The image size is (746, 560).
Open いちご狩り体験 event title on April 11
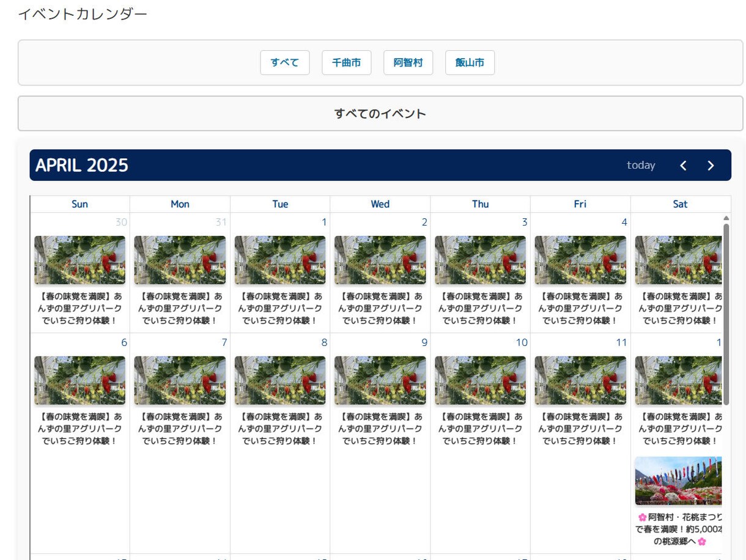tap(580, 429)
